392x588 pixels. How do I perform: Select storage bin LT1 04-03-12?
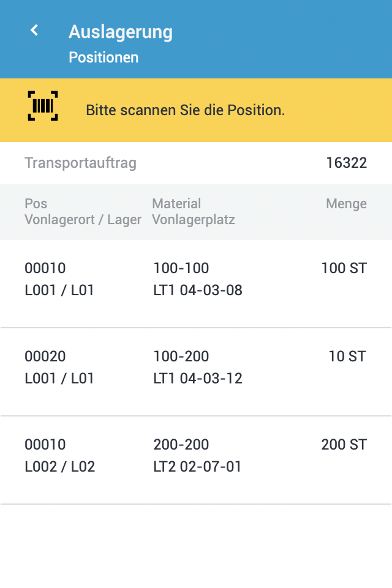[197, 379]
